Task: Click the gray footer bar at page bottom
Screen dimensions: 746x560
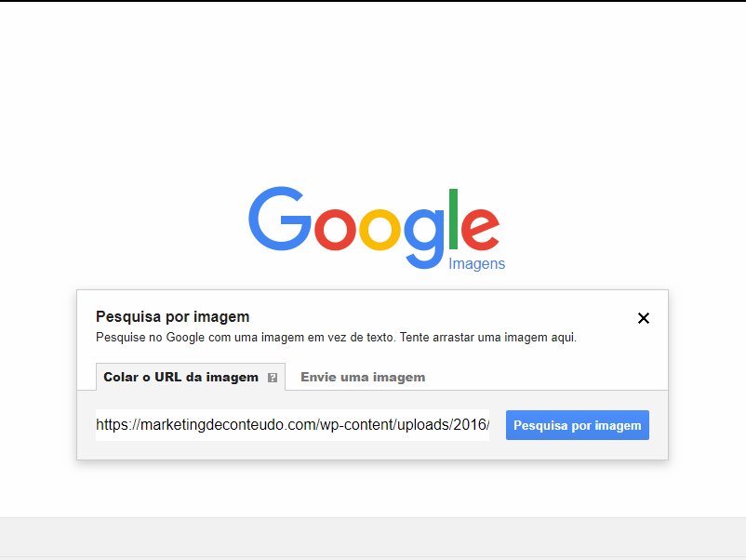Action: coord(373,537)
